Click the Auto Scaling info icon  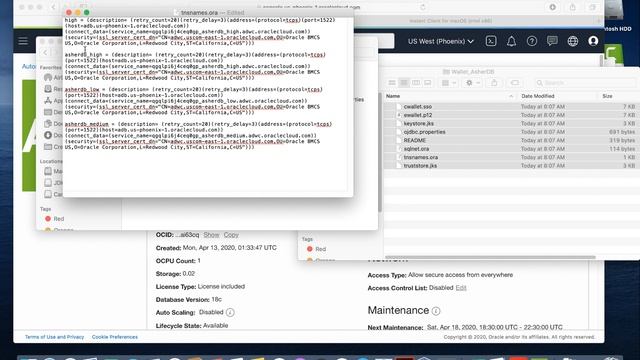[x=230, y=313]
